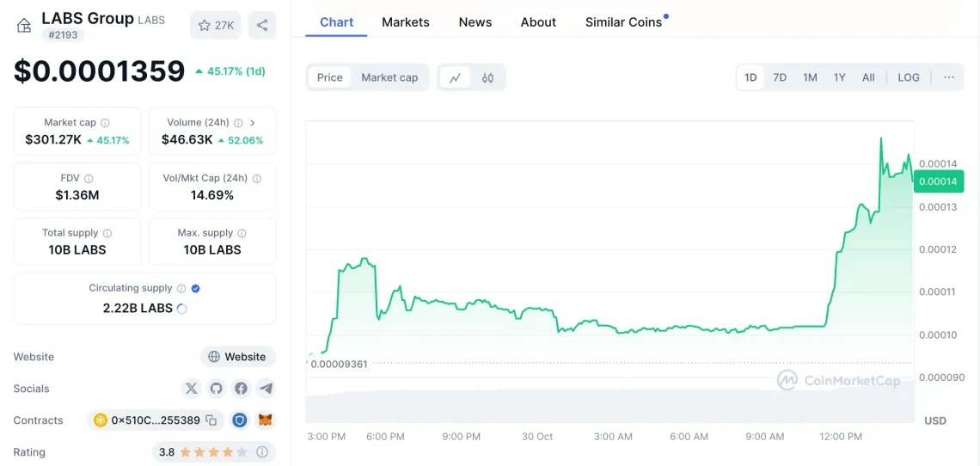
Task: Expand Volume (24h) chevron arrow
Action: (x=253, y=123)
